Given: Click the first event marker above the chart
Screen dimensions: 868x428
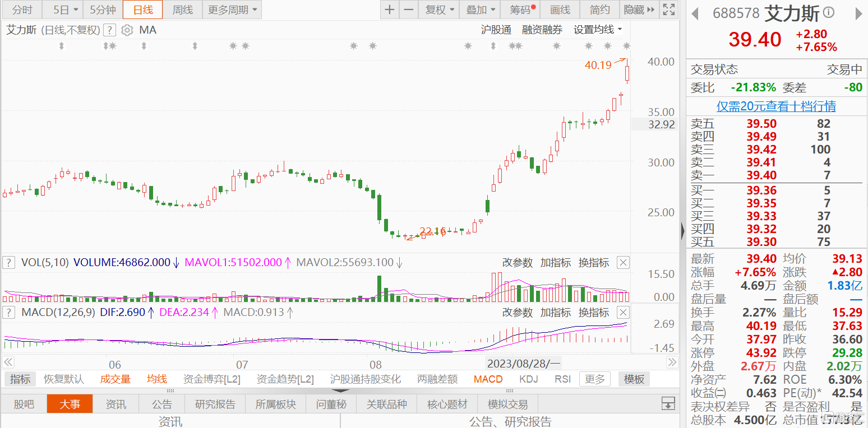Looking at the screenshot, I should click(x=61, y=46).
